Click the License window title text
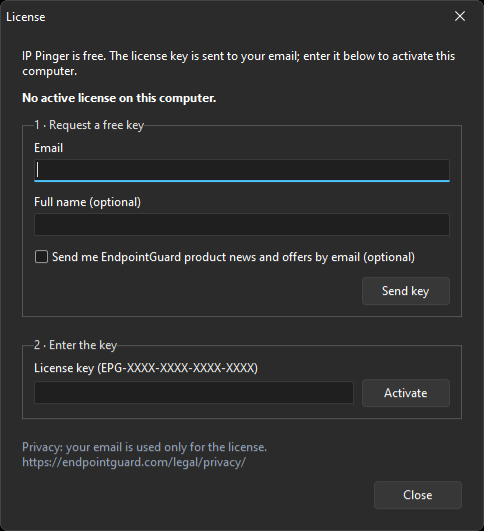The height and width of the screenshot is (531, 484). pyautogui.click(x=26, y=17)
